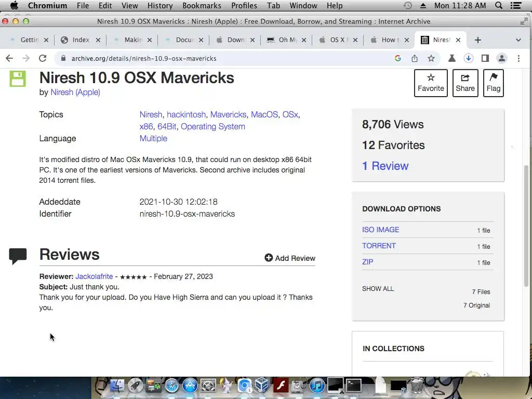Open Safari from the Dock
This screenshot has height=399, width=532.
coord(172,386)
